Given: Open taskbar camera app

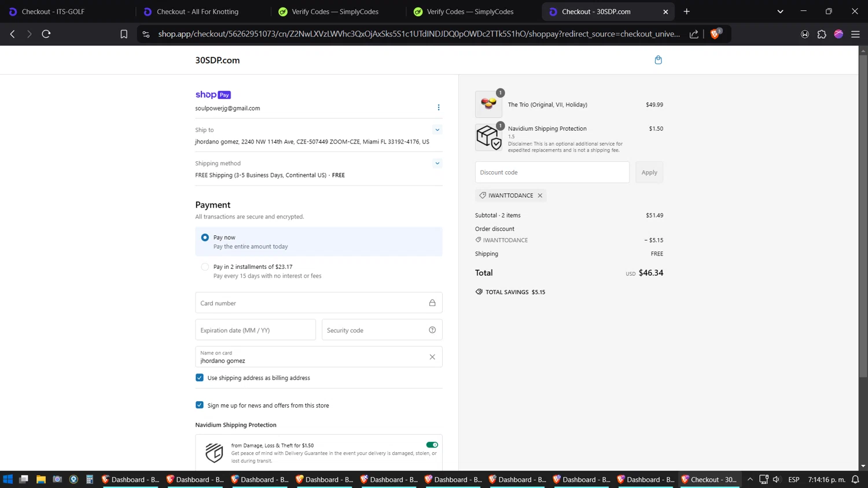Looking at the screenshot, I should click(57, 479).
